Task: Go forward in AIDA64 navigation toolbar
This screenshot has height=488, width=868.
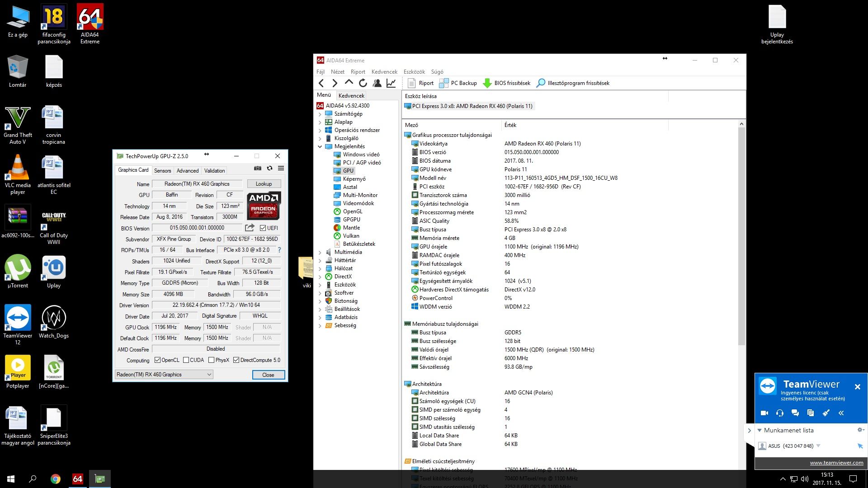Action: coord(335,83)
